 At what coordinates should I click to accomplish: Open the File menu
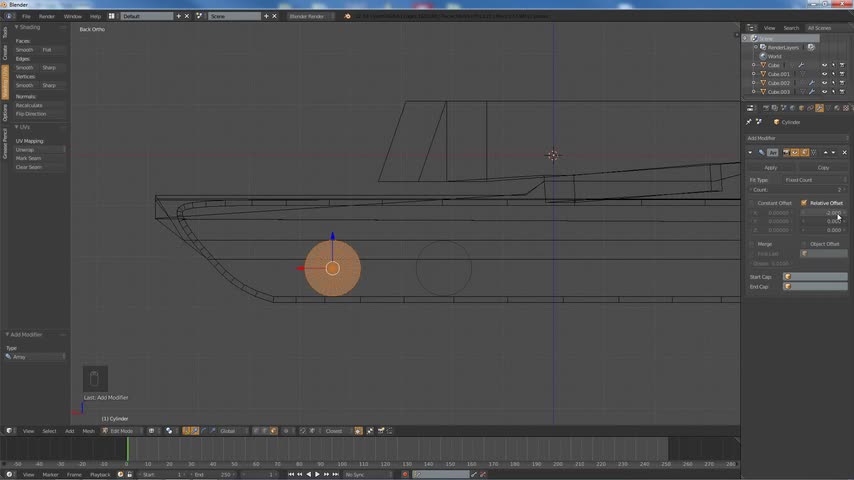[x=26, y=16]
